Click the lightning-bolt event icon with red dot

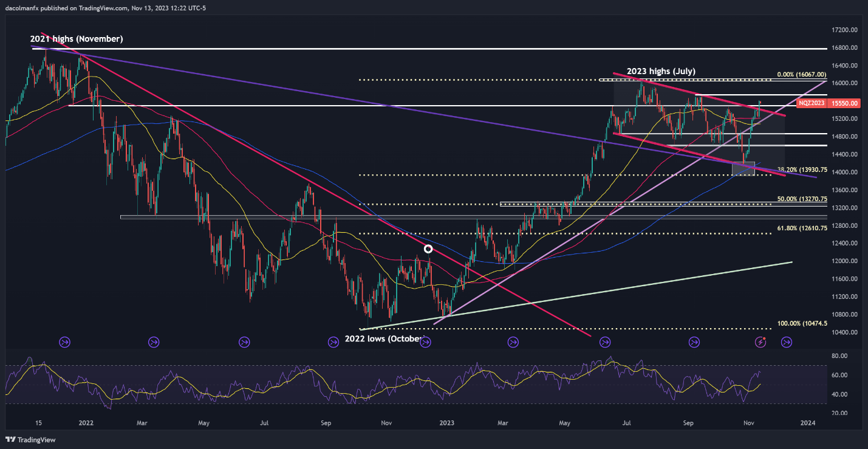(x=762, y=342)
